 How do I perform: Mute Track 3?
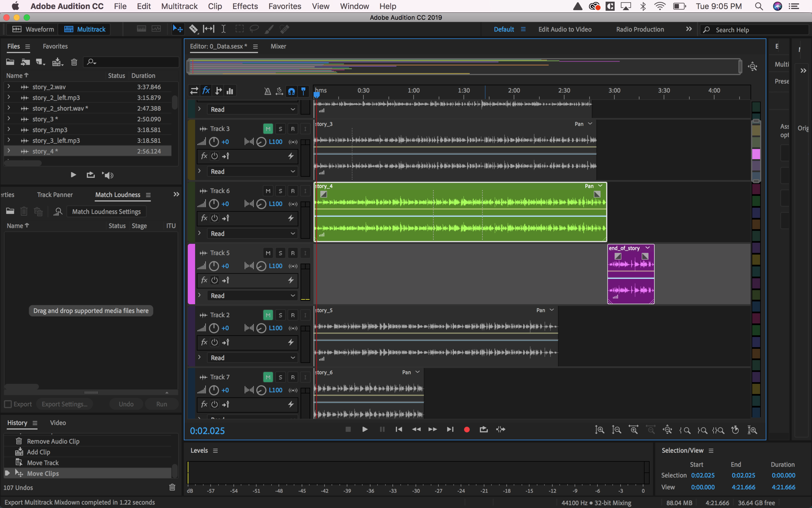(x=268, y=128)
